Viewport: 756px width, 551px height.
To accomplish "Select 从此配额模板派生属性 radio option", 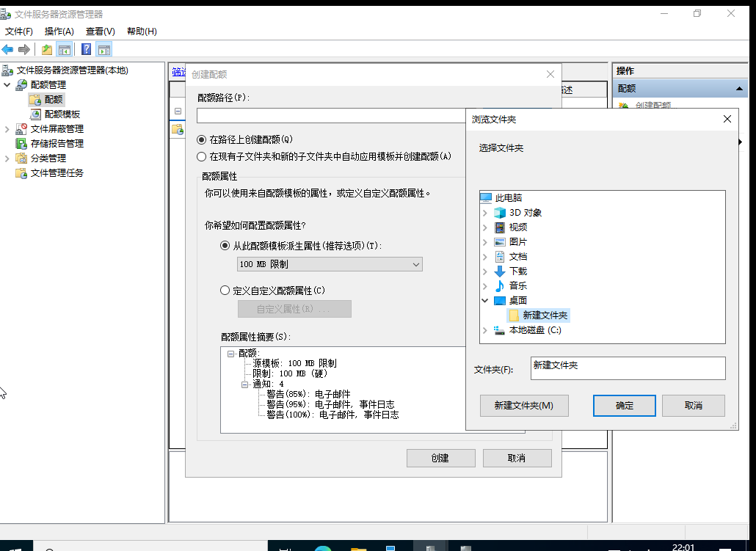I will pyautogui.click(x=225, y=246).
